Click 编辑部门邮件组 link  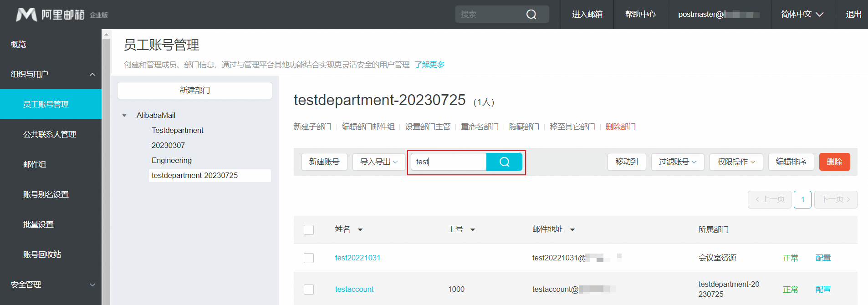click(368, 127)
